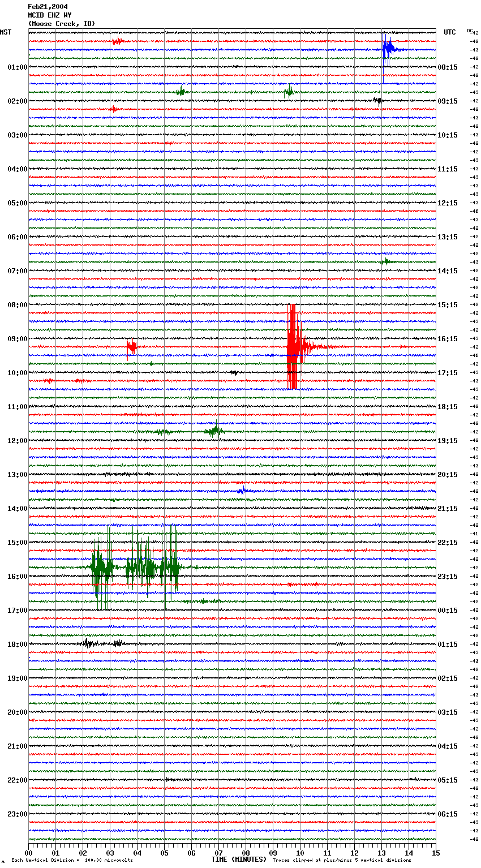The image size is (481, 868).
Task: Click the minute 05 x-axis tick label
Action: pyautogui.click(x=164, y=853)
